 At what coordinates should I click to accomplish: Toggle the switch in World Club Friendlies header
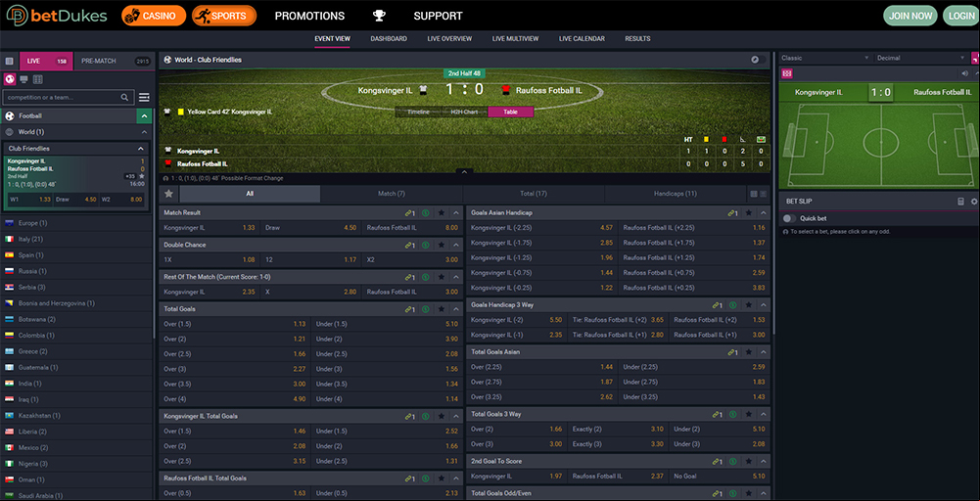[x=758, y=60]
